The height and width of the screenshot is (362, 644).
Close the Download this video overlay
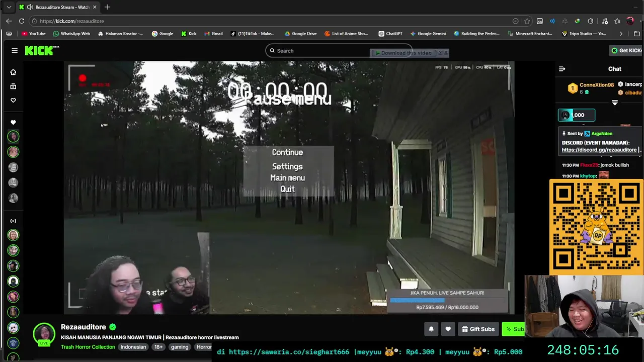click(x=446, y=53)
